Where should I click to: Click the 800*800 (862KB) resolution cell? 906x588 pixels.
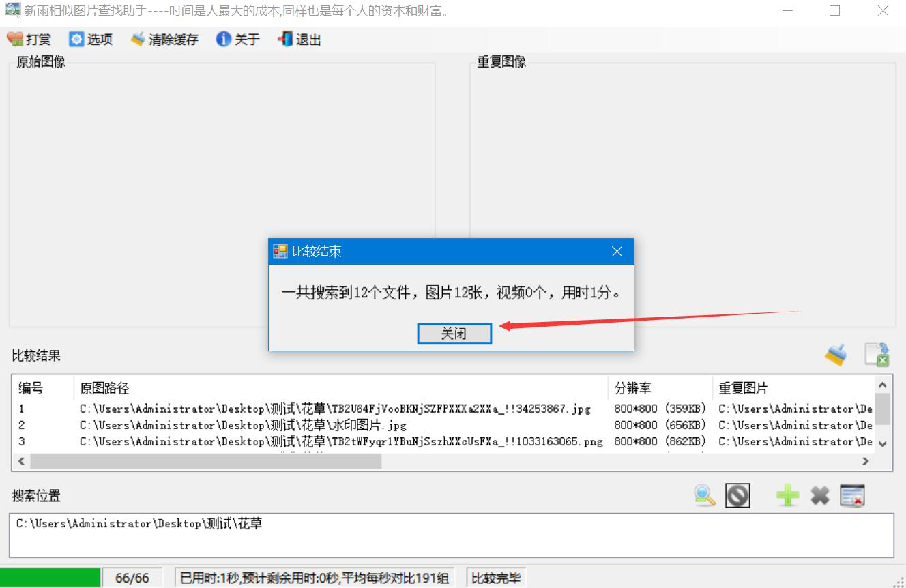(x=660, y=441)
